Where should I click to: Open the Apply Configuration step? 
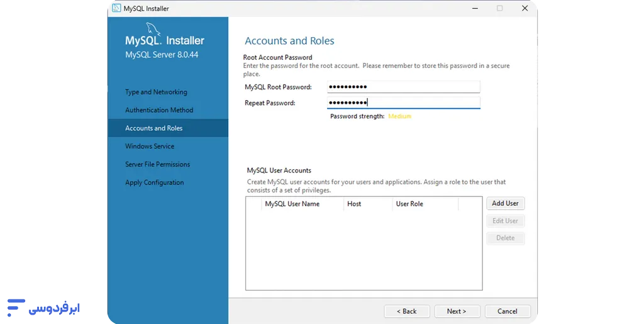pos(155,182)
